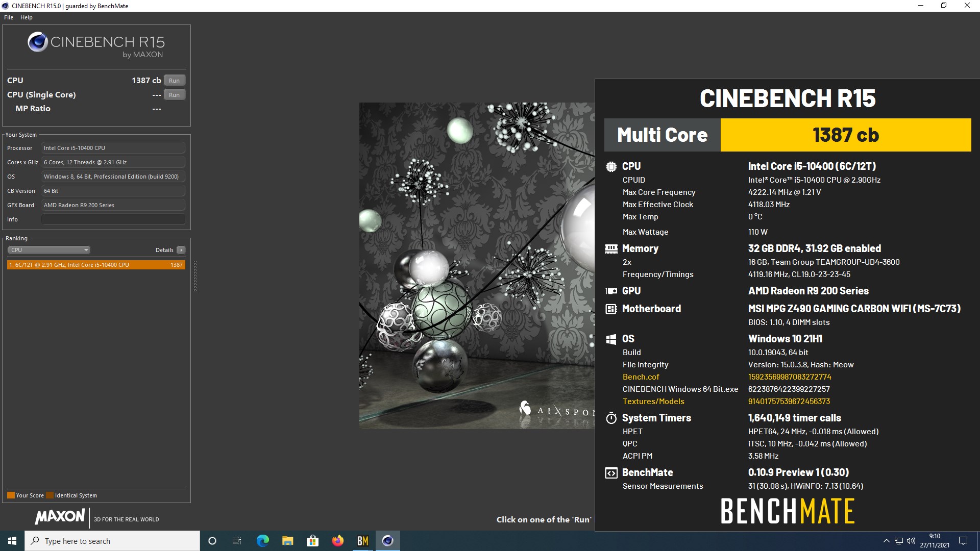Click the rendered scene image
Screen dimensions: 980x551
coord(477,265)
